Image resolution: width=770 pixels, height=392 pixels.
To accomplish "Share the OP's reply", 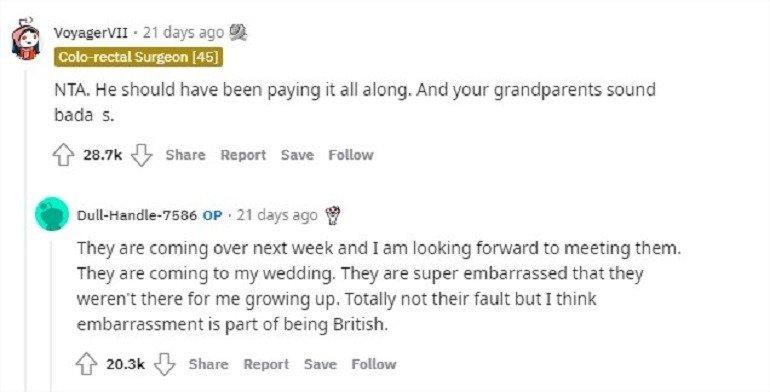I will [208, 364].
